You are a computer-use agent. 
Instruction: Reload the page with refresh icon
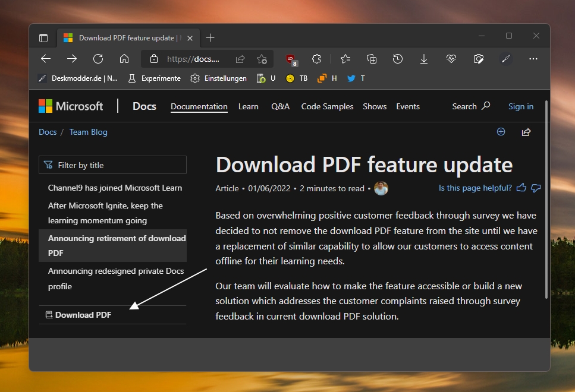(x=98, y=59)
